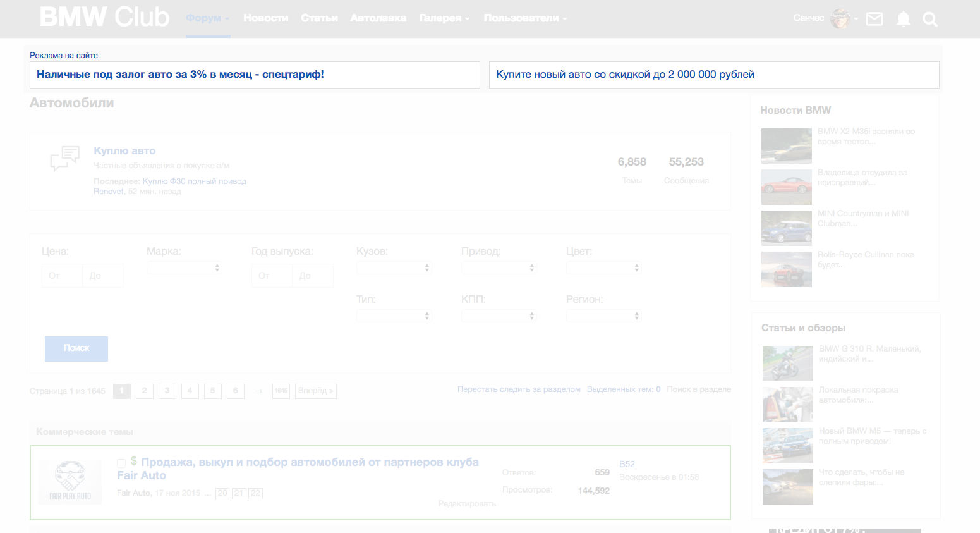
Task: Open Новости BMW sidebar heading
Action: 795,110
